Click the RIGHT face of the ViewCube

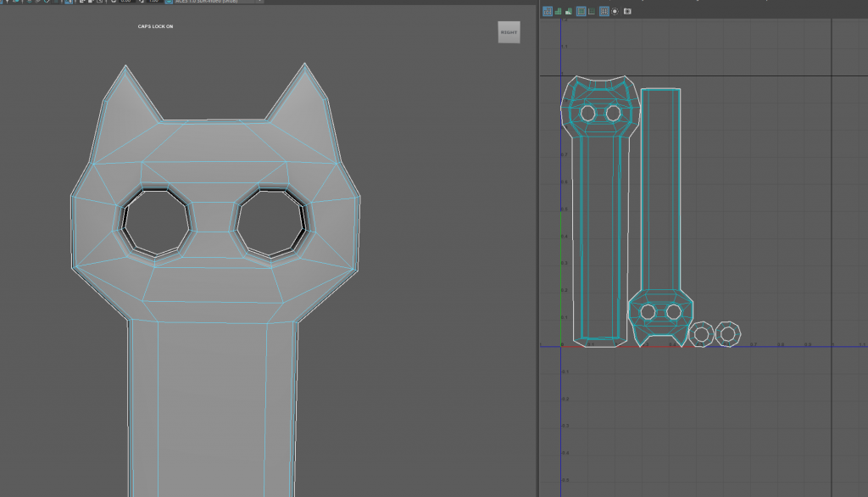[509, 32]
